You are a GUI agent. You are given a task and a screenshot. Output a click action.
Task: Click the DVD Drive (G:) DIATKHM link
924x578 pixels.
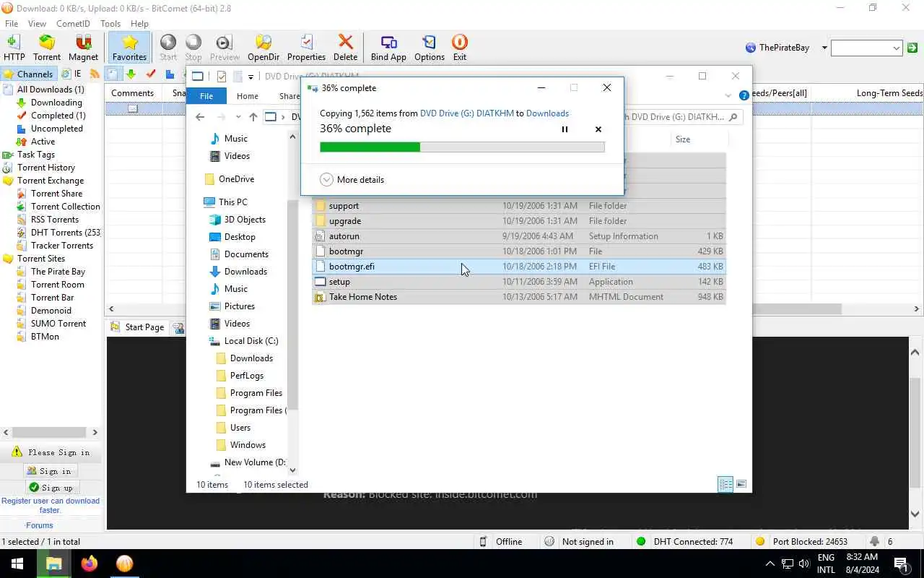467,113
